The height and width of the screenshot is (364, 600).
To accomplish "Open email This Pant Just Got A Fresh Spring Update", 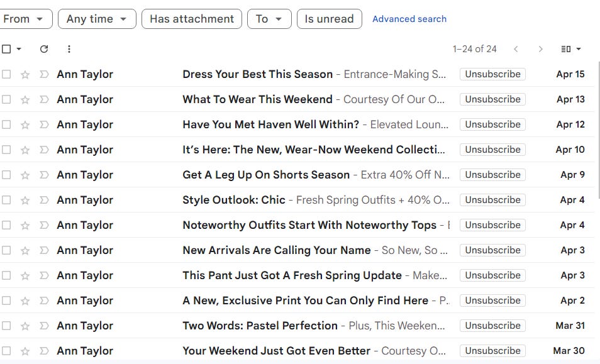I will click(292, 276).
